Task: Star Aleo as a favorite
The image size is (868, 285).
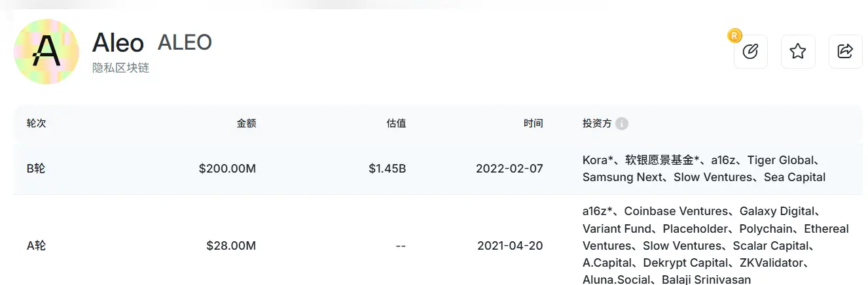Action: (x=798, y=52)
